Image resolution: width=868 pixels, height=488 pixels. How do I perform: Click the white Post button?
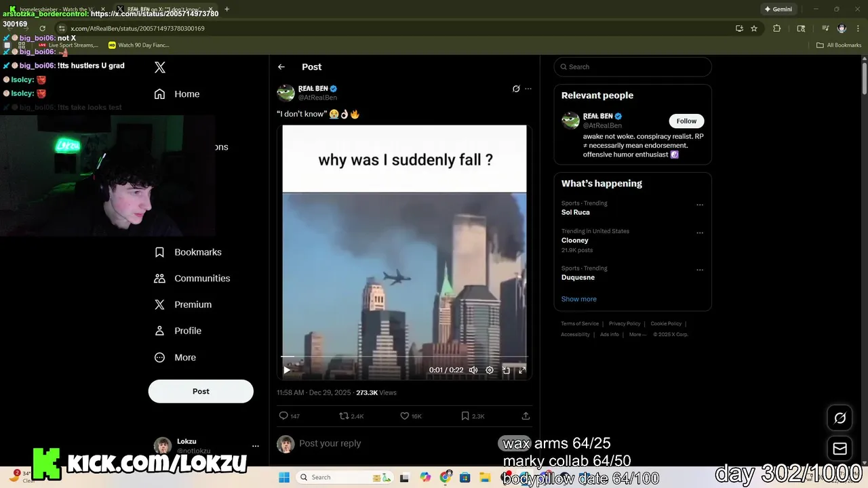point(201,391)
